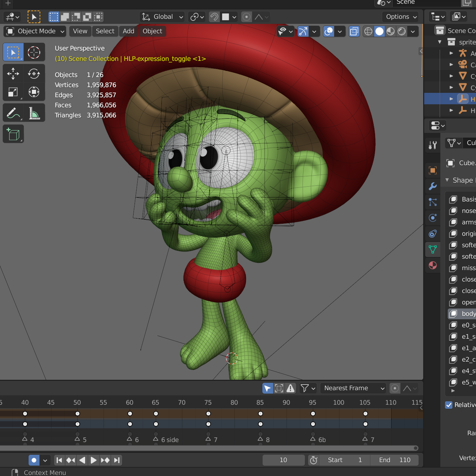476x476 pixels.
Task: Jump to the previous keyframe
Action: pyautogui.click(x=71, y=460)
